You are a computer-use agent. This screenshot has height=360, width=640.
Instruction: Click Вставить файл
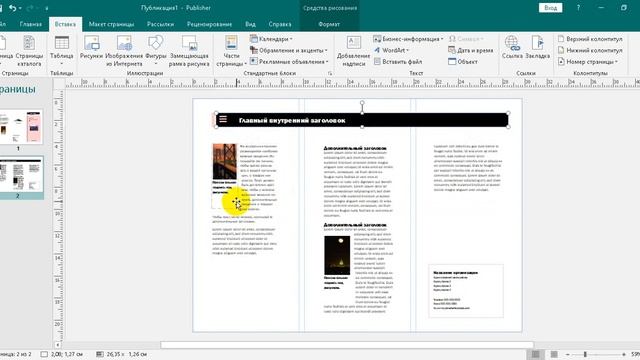(398, 62)
